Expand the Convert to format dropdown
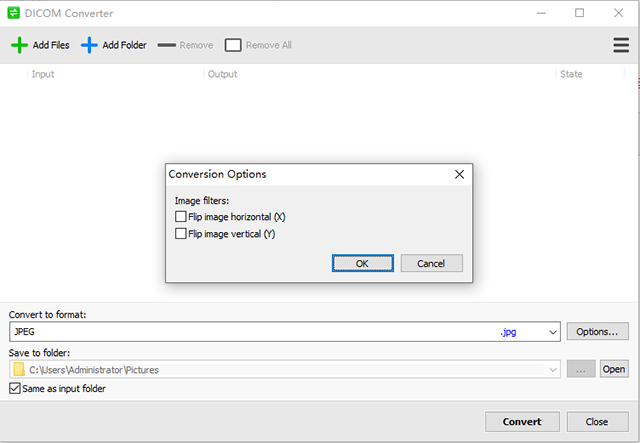 [553, 332]
